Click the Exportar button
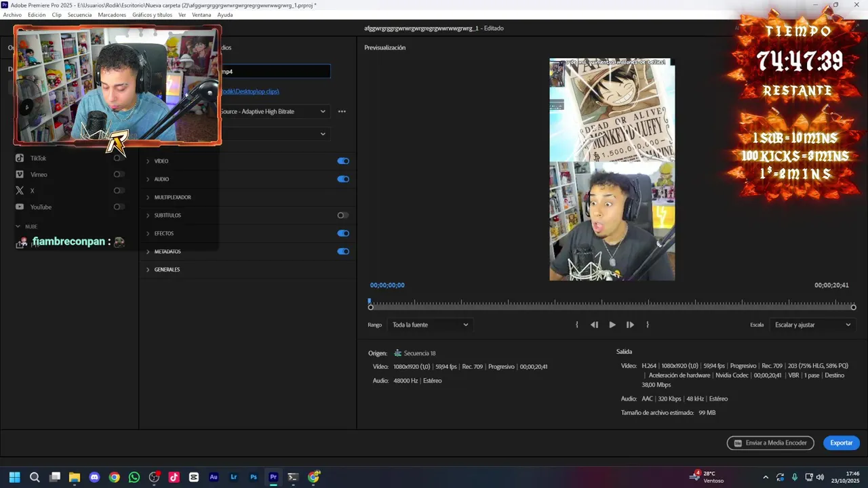 (x=842, y=443)
